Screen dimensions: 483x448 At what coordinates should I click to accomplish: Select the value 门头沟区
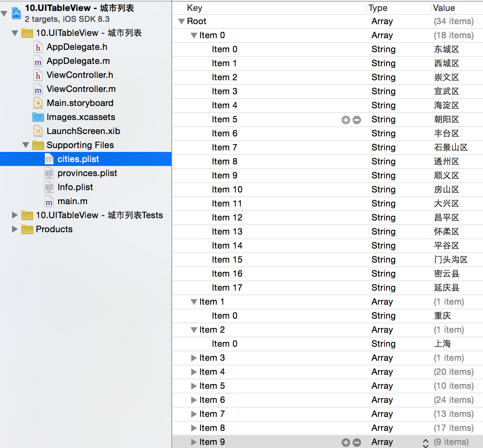pyautogui.click(x=451, y=260)
